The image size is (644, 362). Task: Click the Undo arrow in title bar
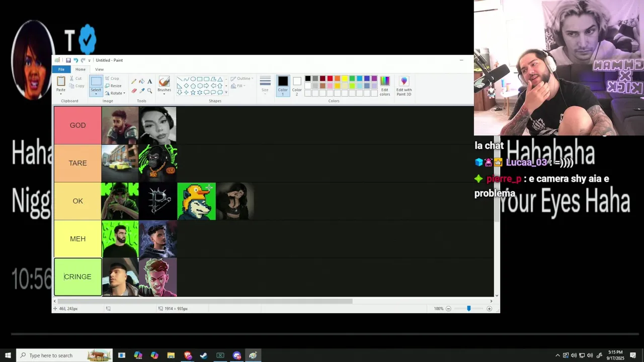(x=76, y=60)
